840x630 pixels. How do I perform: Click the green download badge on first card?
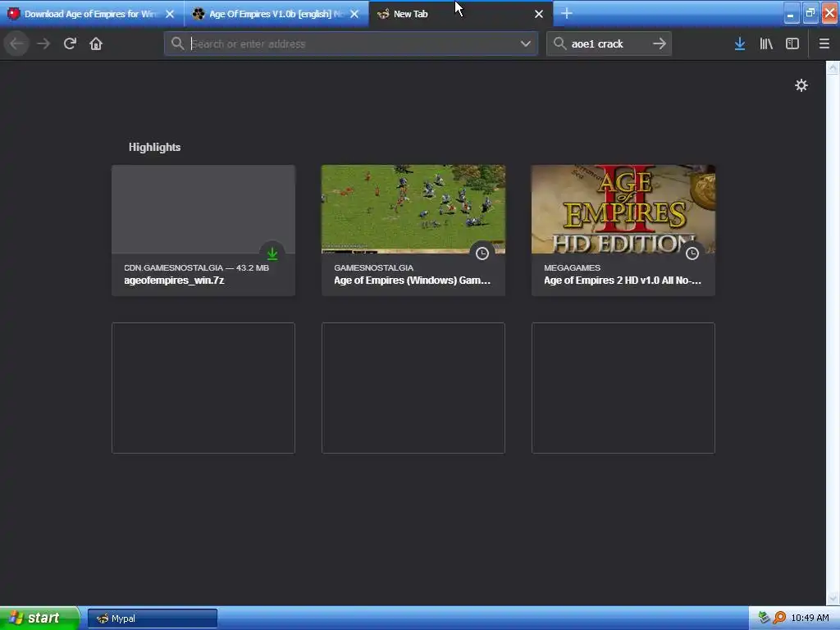[x=272, y=253]
